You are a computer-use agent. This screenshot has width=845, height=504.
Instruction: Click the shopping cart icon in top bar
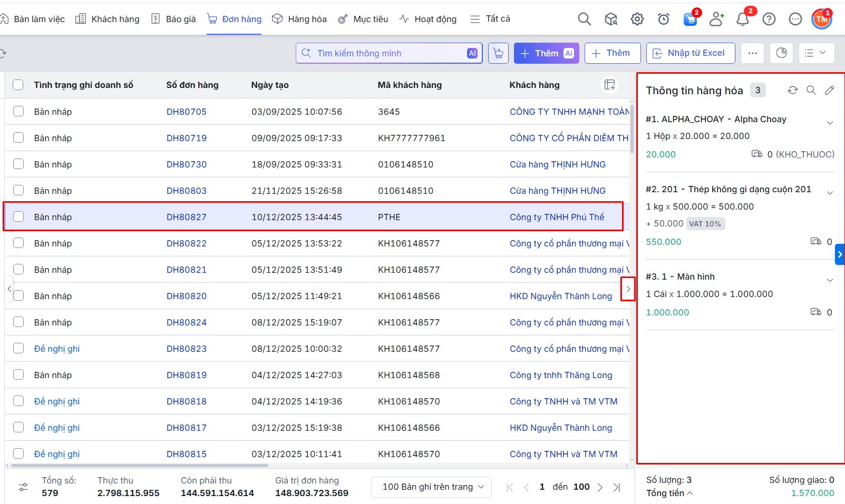(690, 19)
